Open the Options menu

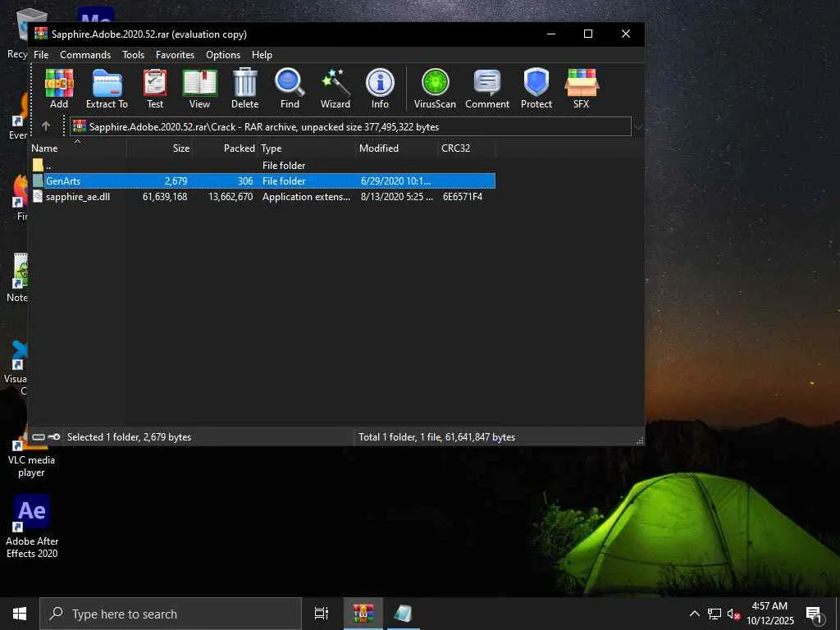[223, 55]
